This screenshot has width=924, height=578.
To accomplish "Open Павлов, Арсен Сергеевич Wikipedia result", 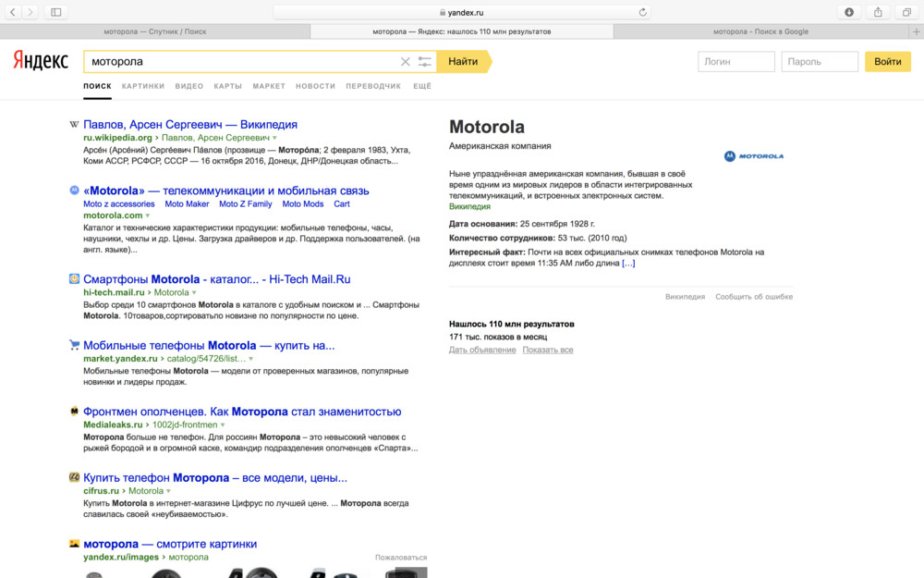I will point(190,125).
